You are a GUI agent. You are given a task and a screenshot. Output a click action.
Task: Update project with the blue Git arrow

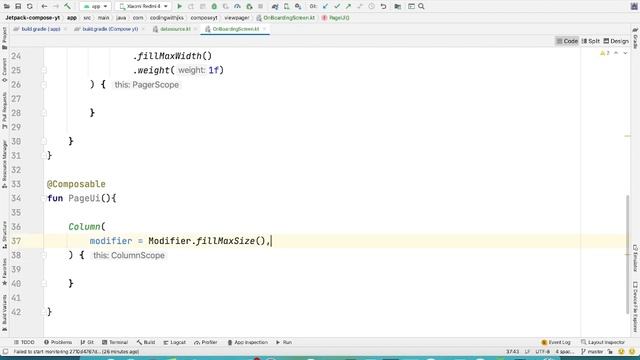coord(325,7)
